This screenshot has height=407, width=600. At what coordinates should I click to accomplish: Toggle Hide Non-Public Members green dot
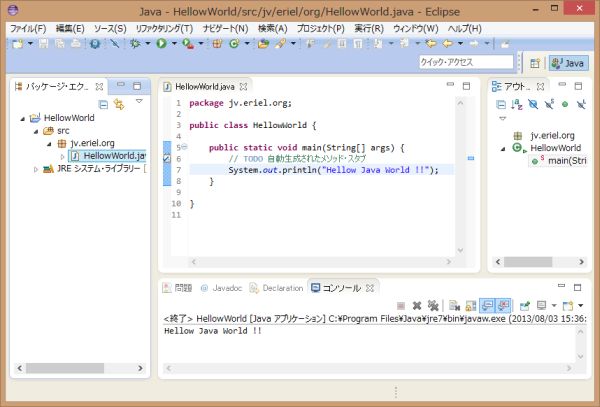[565, 104]
